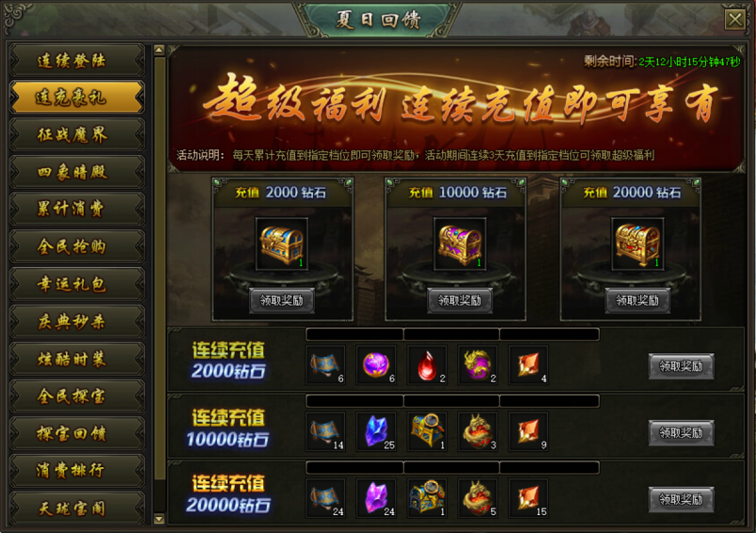Select the red dragon reward with count 5
Screen dimensions: 756x533
(x=478, y=498)
